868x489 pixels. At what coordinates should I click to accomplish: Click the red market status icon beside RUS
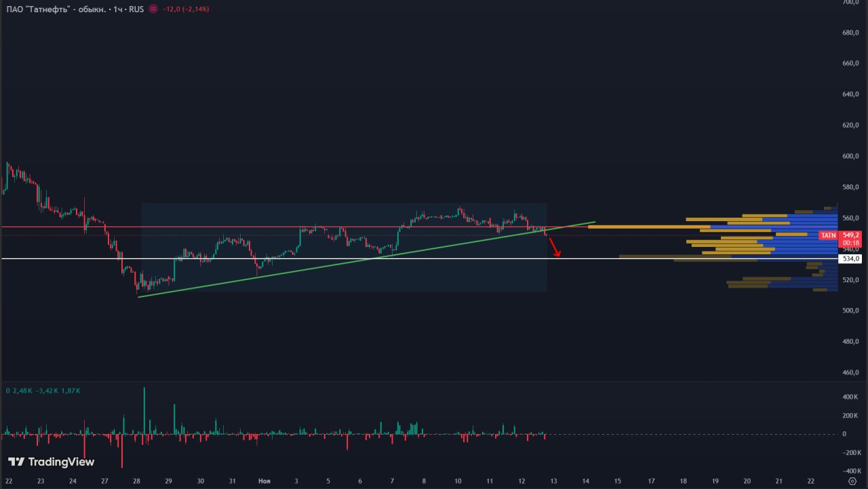[x=153, y=9]
